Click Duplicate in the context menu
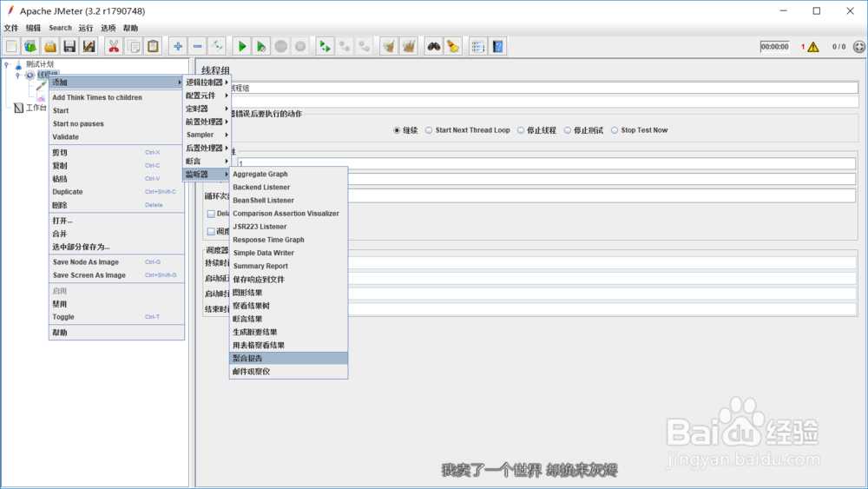Screen dimensions: 868x489 click(x=116, y=192)
